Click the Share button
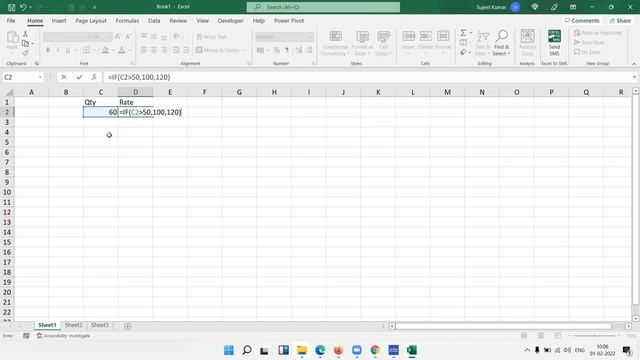The image size is (640, 360). click(x=620, y=20)
